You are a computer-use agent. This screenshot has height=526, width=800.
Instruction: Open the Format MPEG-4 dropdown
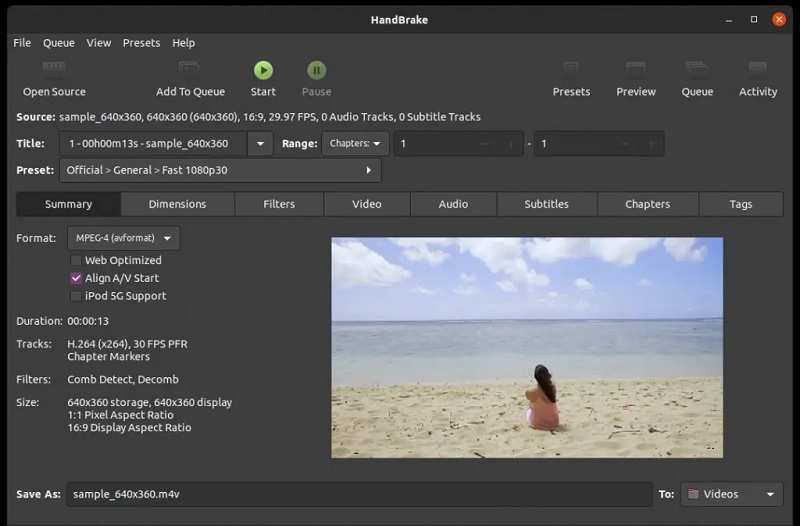pyautogui.click(x=124, y=238)
